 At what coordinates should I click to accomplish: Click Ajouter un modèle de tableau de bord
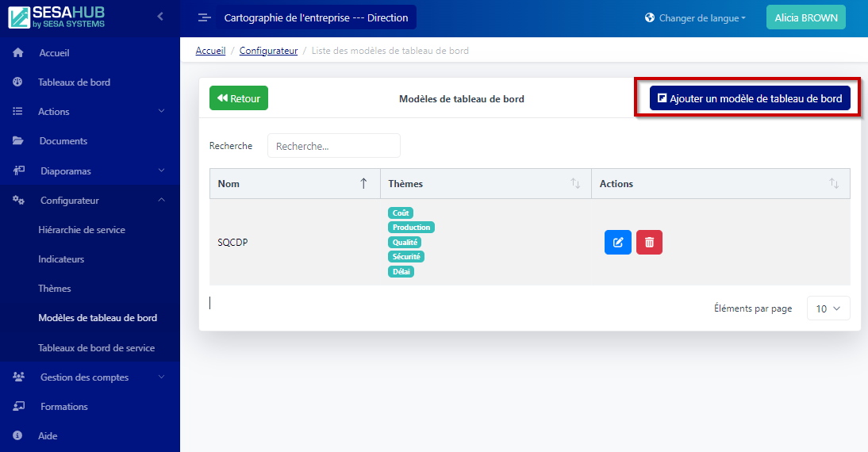(x=750, y=98)
